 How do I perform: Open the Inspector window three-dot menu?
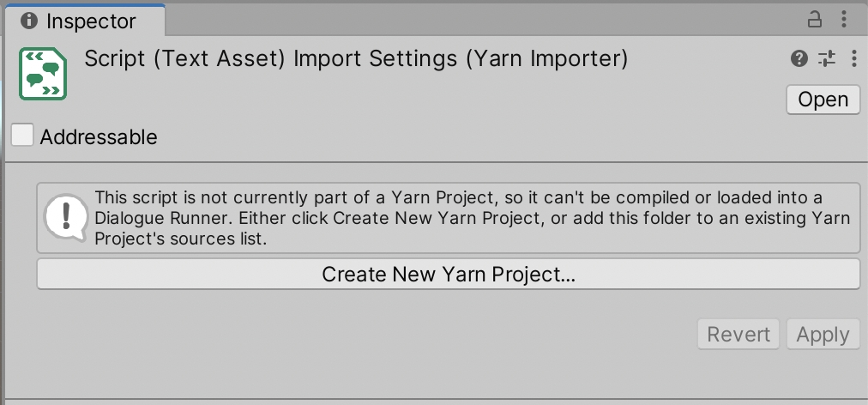coord(846,19)
